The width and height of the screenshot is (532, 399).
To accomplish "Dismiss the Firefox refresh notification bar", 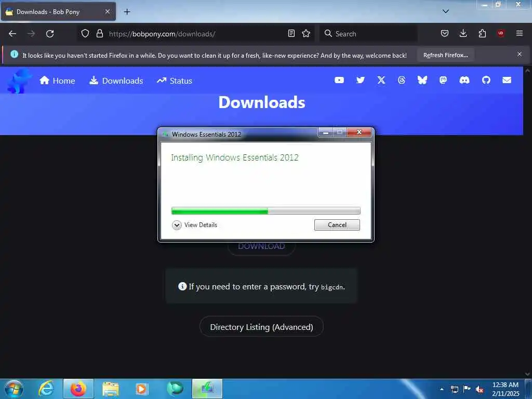I will point(520,54).
